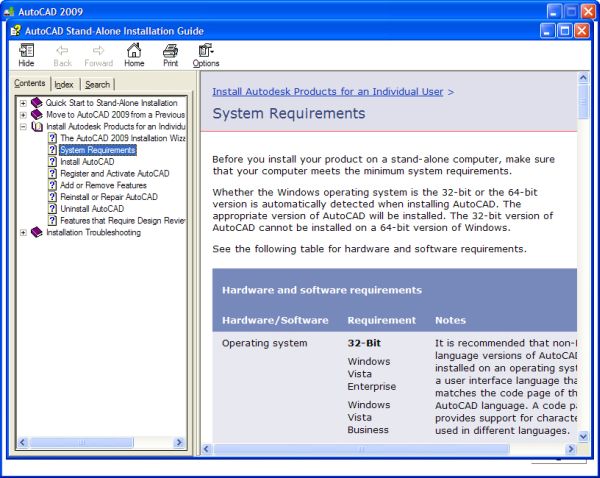Click the Move to AutoCAD 2009 book icon
This screenshot has width=600, height=478.
click(x=36, y=114)
